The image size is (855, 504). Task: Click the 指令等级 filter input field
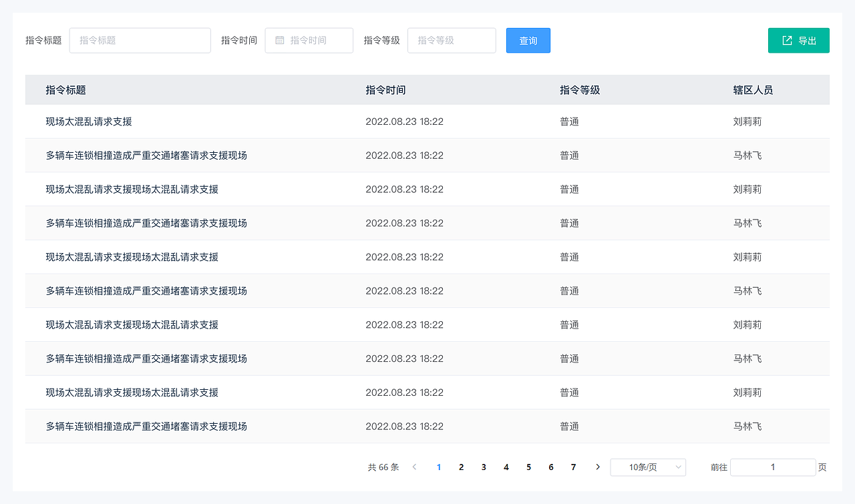[x=452, y=40]
